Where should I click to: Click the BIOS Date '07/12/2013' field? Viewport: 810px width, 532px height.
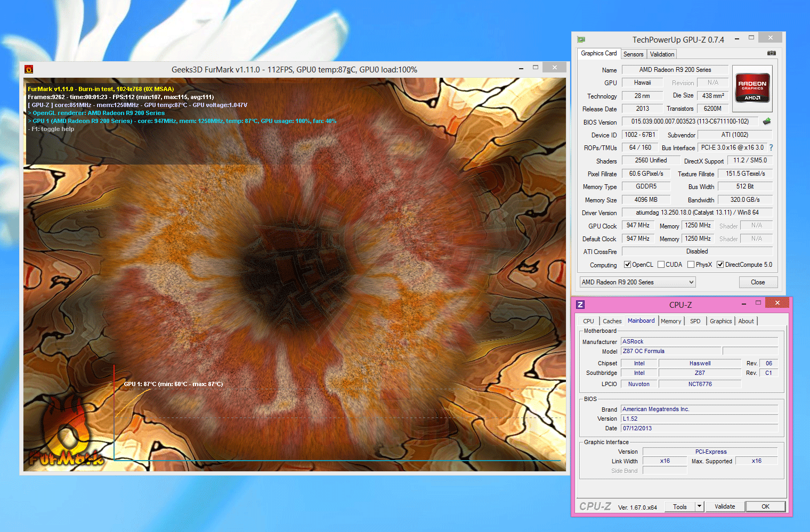pyautogui.click(x=699, y=428)
